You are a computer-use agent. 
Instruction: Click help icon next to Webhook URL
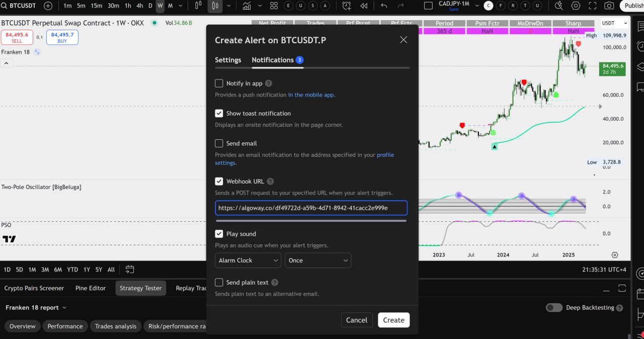(x=270, y=182)
